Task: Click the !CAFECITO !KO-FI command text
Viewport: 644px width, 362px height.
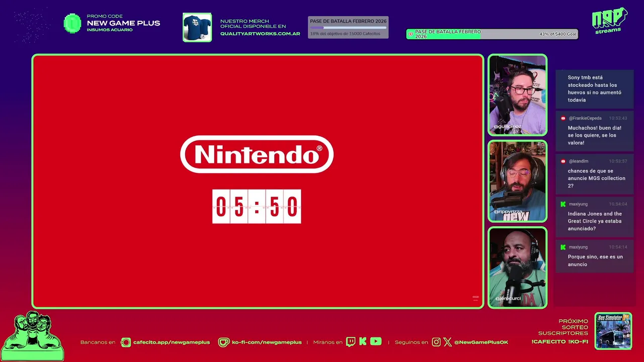Action: point(559,342)
